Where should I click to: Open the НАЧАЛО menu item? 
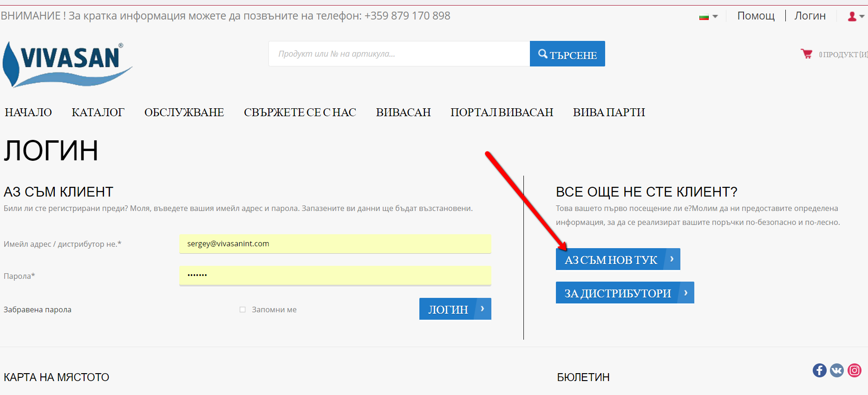coord(28,112)
